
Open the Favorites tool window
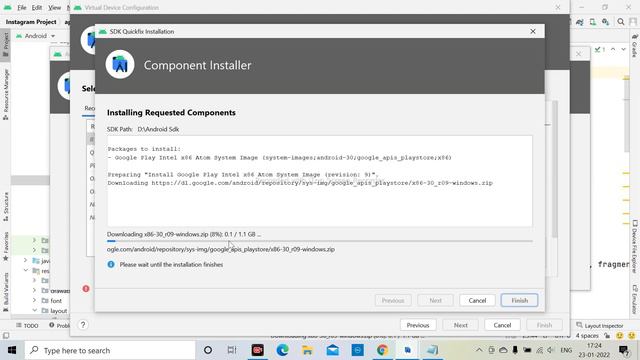(x=5, y=246)
